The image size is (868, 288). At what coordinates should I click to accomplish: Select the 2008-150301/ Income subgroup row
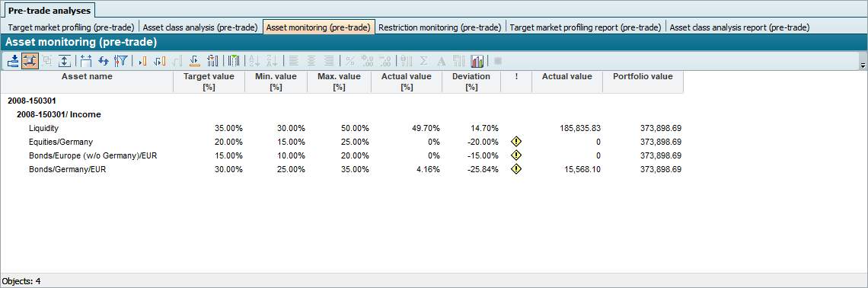342,114
